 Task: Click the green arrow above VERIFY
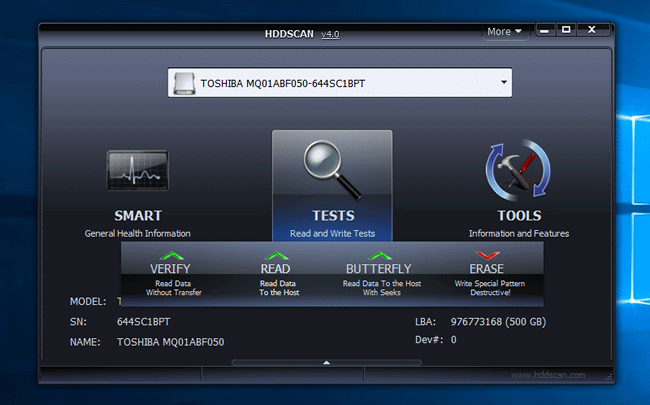pos(171,256)
